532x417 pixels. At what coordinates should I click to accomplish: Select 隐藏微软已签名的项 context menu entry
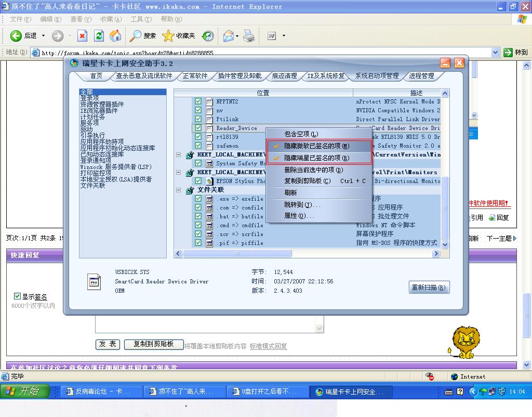pyautogui.click(x=319, y=146)
